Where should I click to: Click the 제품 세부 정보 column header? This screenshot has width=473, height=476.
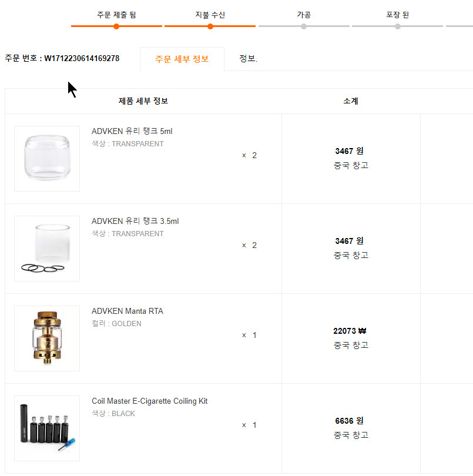click(143, 101)
